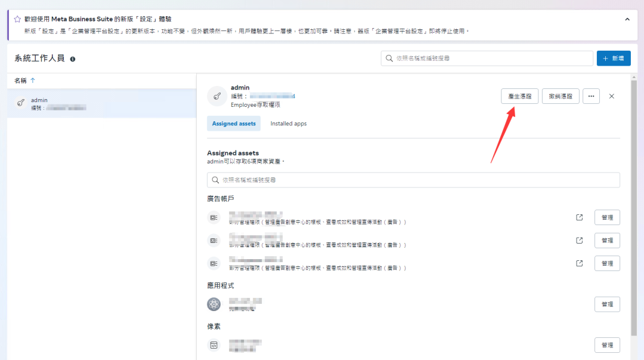Click 'Employee存取權限' text under admin
Viewport: 644px width, 360px height.
255,105
